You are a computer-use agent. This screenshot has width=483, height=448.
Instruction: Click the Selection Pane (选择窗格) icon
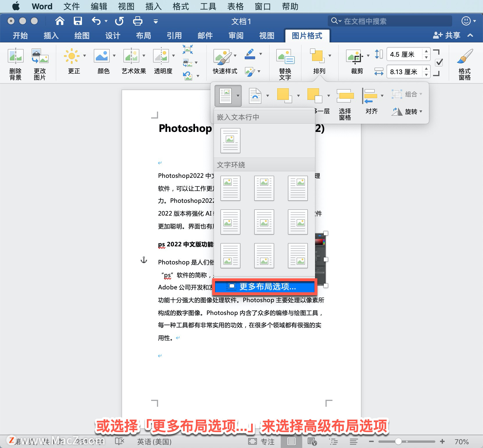[345, 96]
